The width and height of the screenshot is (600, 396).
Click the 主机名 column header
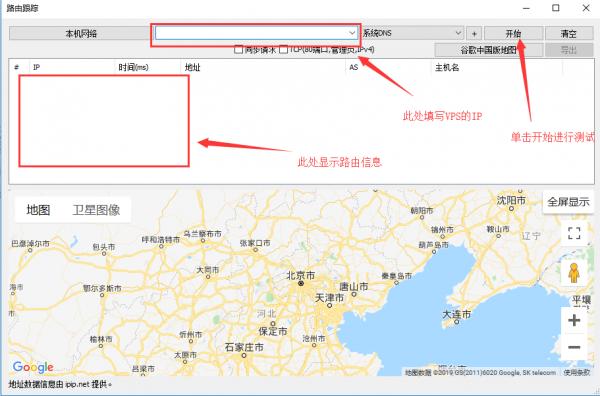point(497,67)
